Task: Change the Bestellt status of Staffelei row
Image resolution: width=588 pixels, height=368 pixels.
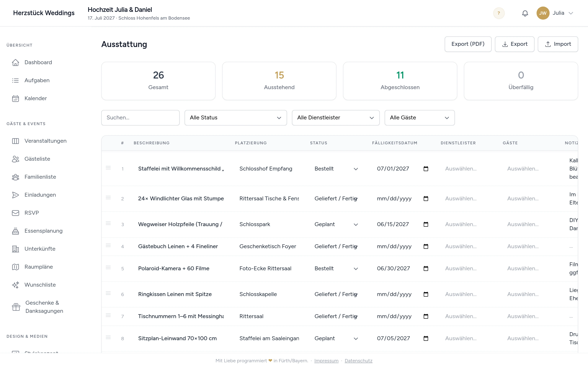Action: pyautogui.click(x=336, y=169)
